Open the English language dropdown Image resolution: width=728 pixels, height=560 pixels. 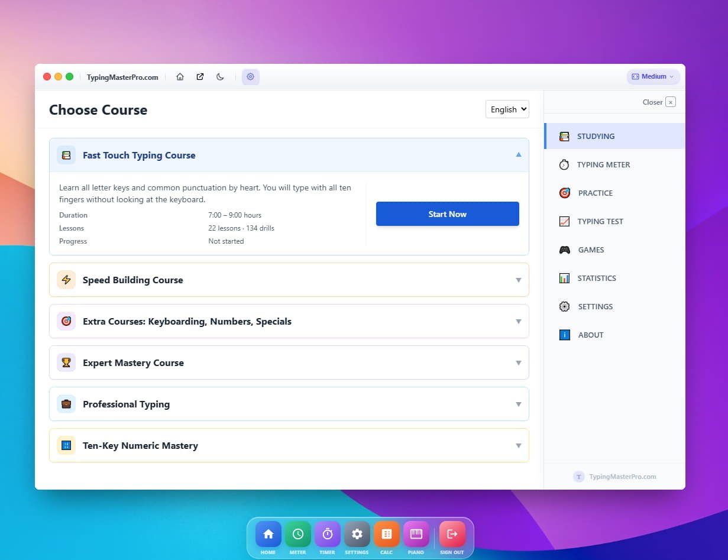[x=507, y=109]
